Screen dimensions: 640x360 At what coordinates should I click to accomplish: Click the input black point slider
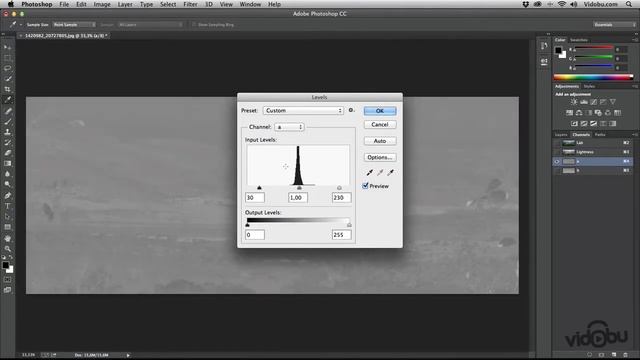pos(259,188)
